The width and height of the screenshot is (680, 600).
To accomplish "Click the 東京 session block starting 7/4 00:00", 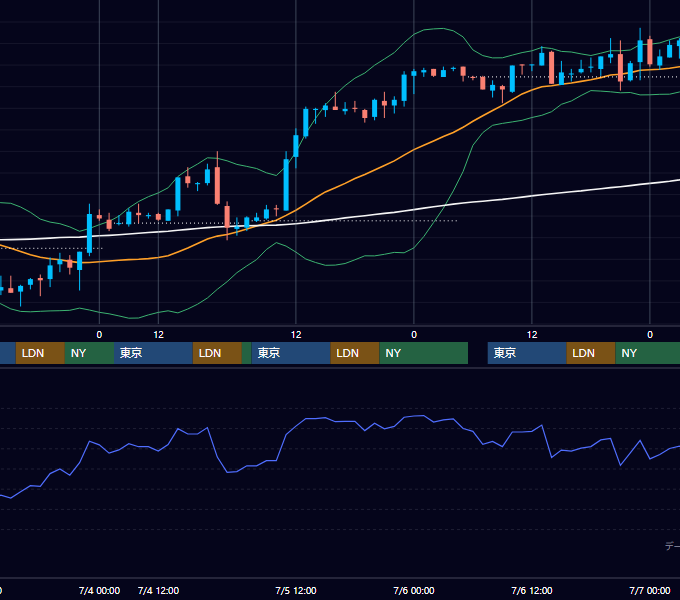I will click(153, 353).
